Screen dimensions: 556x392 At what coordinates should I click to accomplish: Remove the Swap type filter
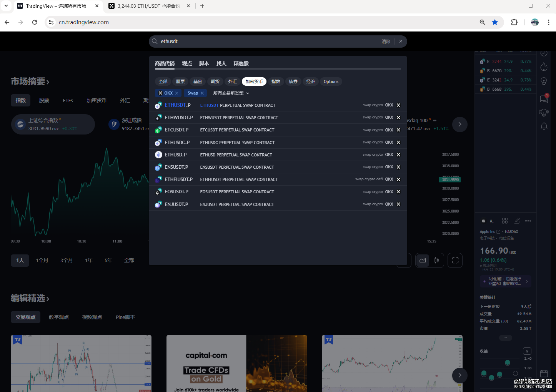click(x=202, y=93)
